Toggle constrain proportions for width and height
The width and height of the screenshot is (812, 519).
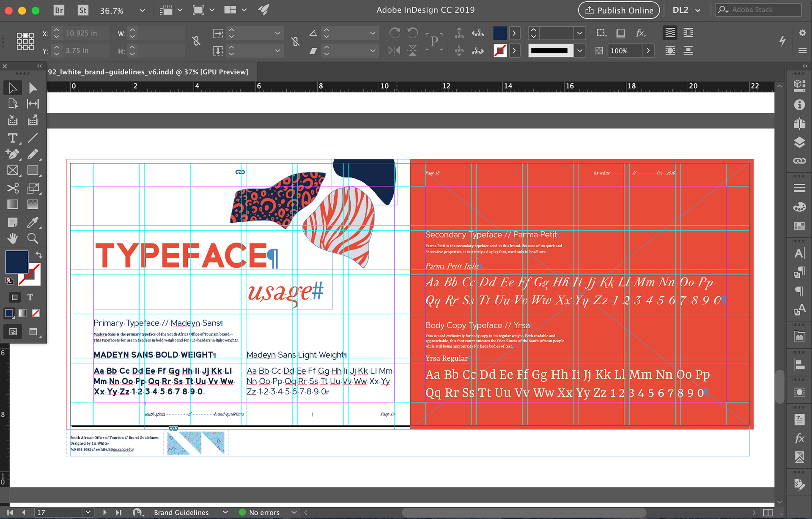(x=196, y=41)
